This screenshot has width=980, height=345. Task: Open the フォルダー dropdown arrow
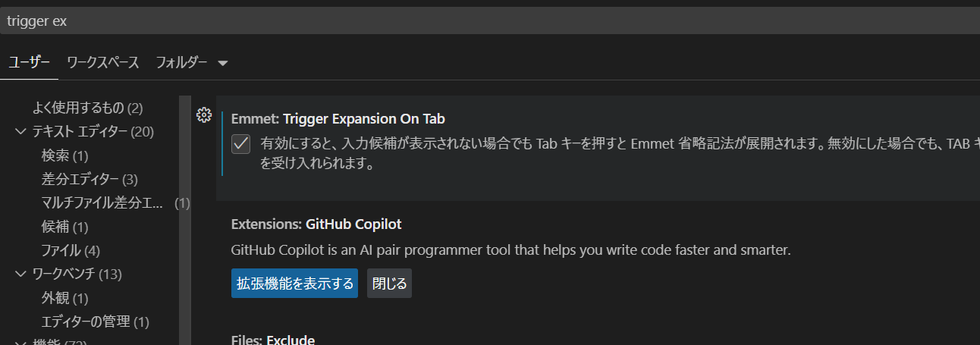222,63
